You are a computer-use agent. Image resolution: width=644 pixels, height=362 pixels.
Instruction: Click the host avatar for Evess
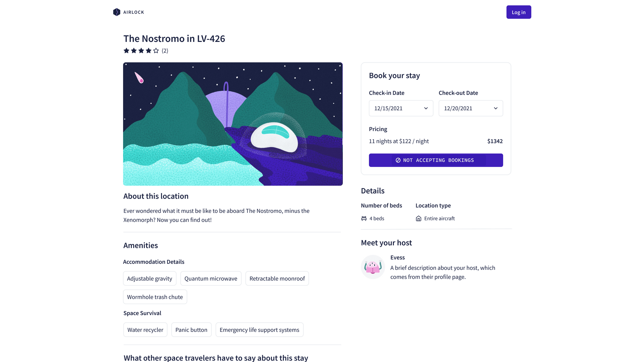[373, 267]
